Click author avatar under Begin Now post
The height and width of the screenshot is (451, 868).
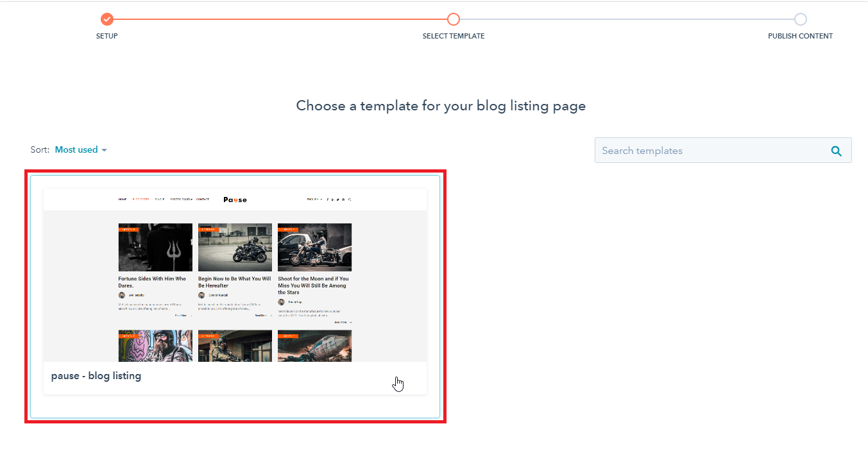201,295
